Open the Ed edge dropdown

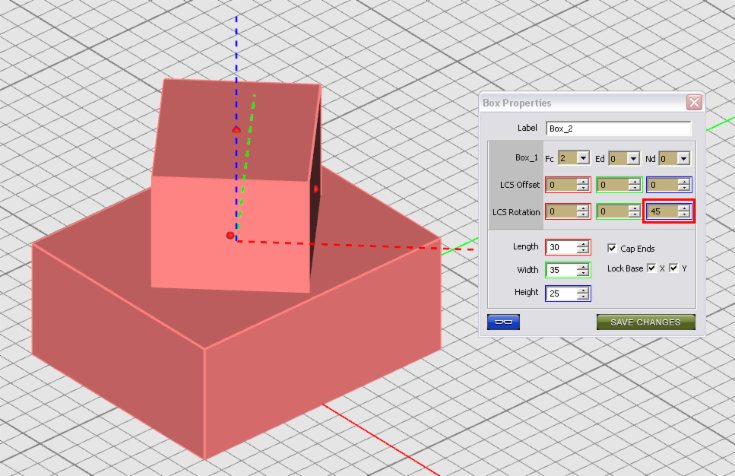633,159
